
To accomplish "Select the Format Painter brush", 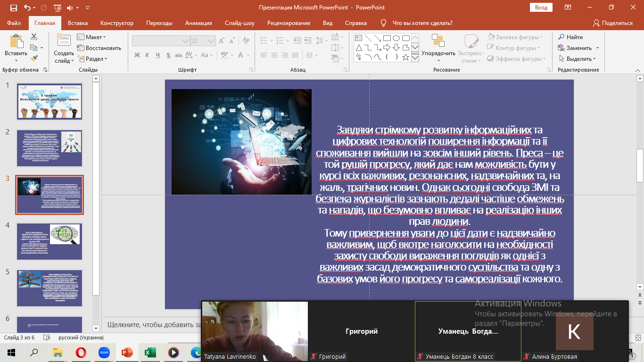I will pyautogui.click(x=34, y=58).
